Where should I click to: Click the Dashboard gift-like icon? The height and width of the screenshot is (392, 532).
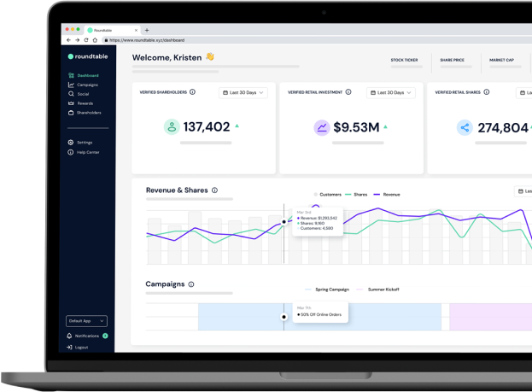pyautogui.click(x=71, y=75)
